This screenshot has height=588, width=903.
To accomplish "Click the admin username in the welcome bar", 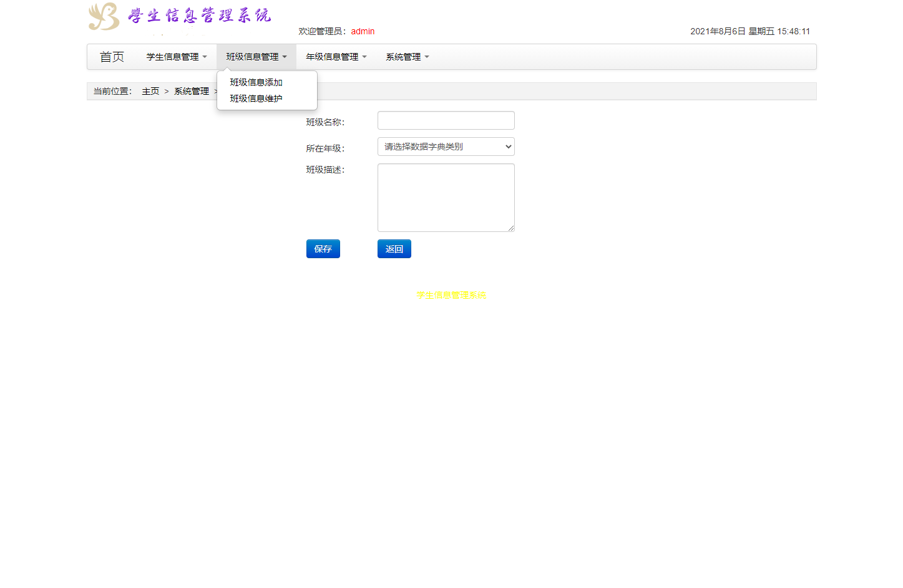I will (x=363, y=31).
